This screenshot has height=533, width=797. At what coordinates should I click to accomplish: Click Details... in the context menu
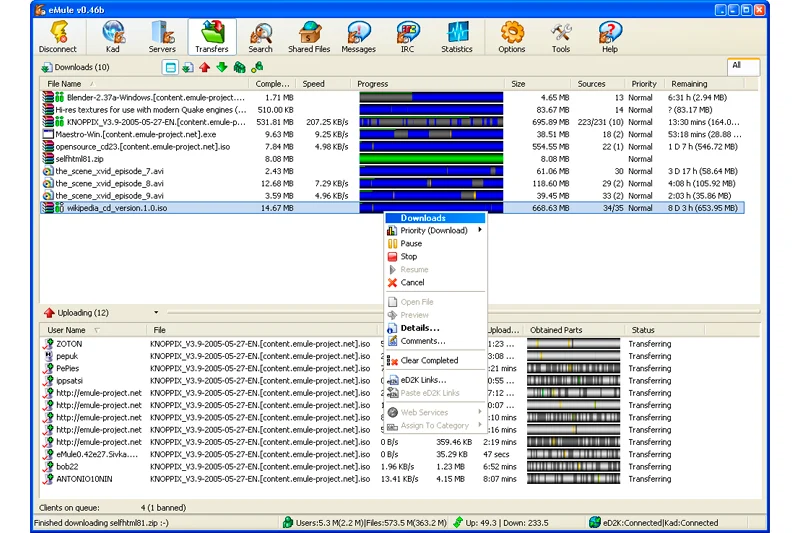(x=420, y=327)
